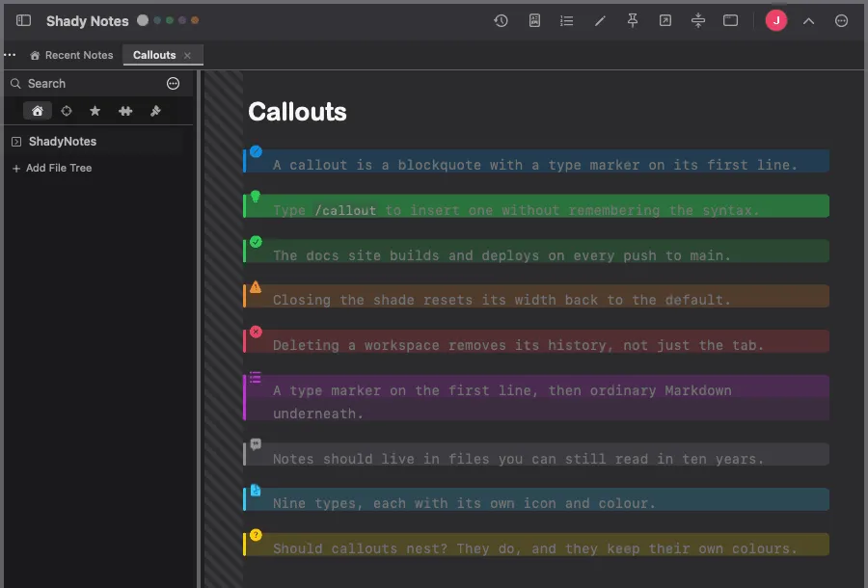Toggle the sidebar panel icon
868x588 pixels.
tap(23, 21)
